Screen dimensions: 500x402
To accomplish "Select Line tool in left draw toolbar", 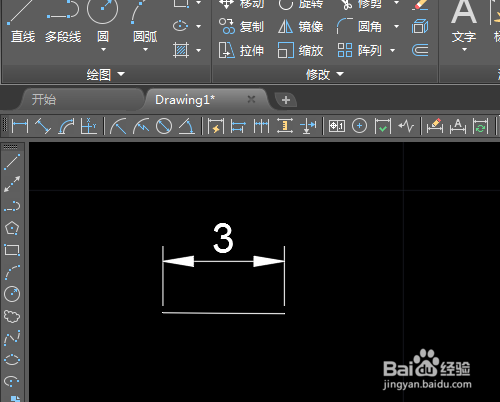I will click(12, 162).
